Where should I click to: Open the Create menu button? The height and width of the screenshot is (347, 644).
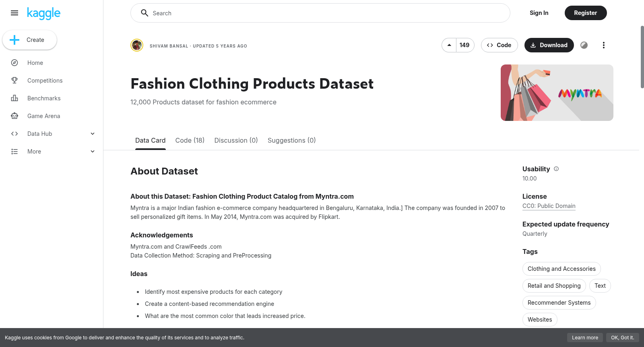(x=30, y=40)
